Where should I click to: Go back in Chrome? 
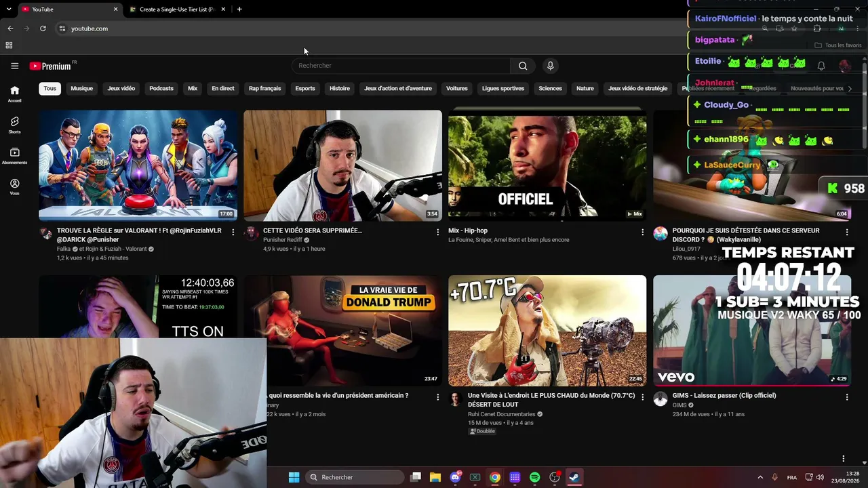point(10,28)
